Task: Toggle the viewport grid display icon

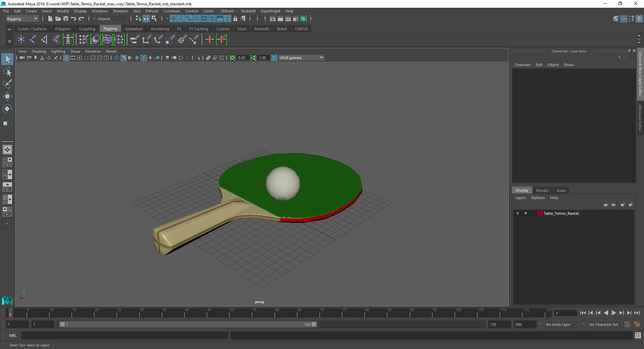Action: pyautogui.click(x=66, y=58)
